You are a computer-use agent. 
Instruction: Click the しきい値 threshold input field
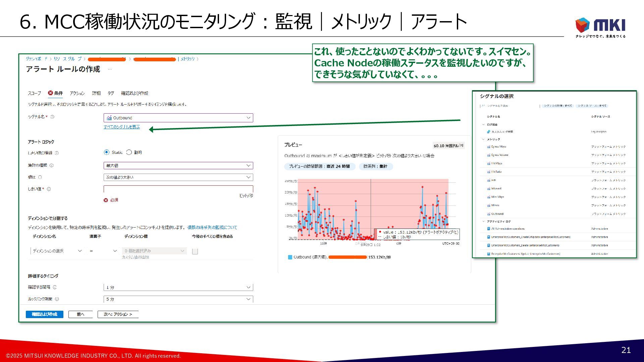click(178, 189)
